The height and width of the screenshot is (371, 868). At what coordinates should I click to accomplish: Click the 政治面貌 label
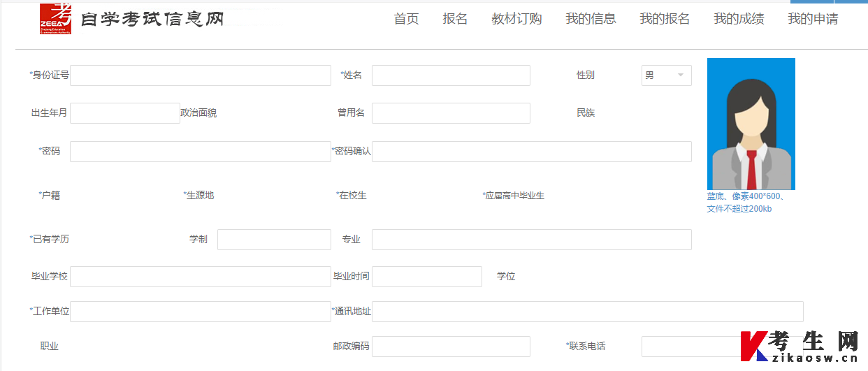198,113
